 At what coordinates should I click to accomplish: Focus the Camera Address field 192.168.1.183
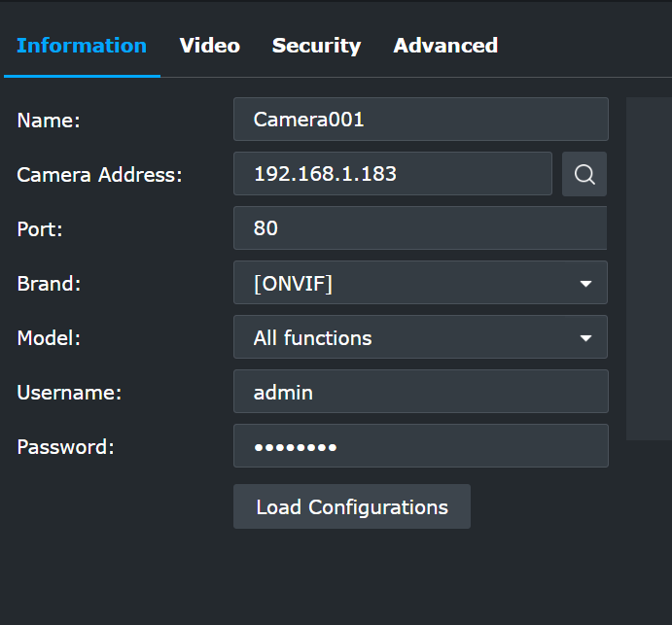(x=392, y=174)
